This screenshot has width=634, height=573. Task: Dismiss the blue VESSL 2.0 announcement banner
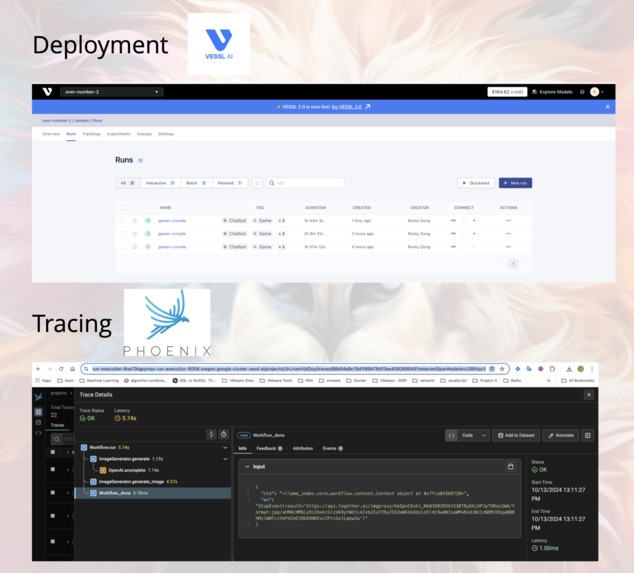[x=607, y=107]
